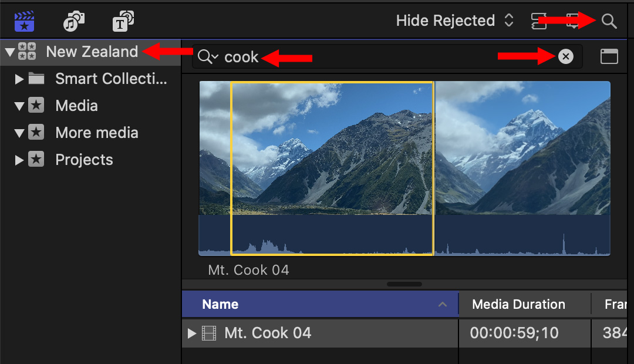Screen dimensions: 634x364
Task: Expand the Mt. Cook 04 list row
Action: pos(191,333)
